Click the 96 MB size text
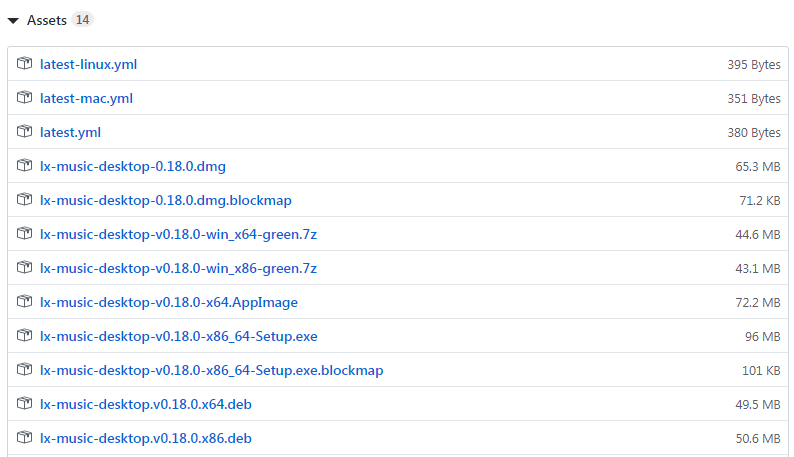The height and width of the screenshot is (457, 794). 763,336
